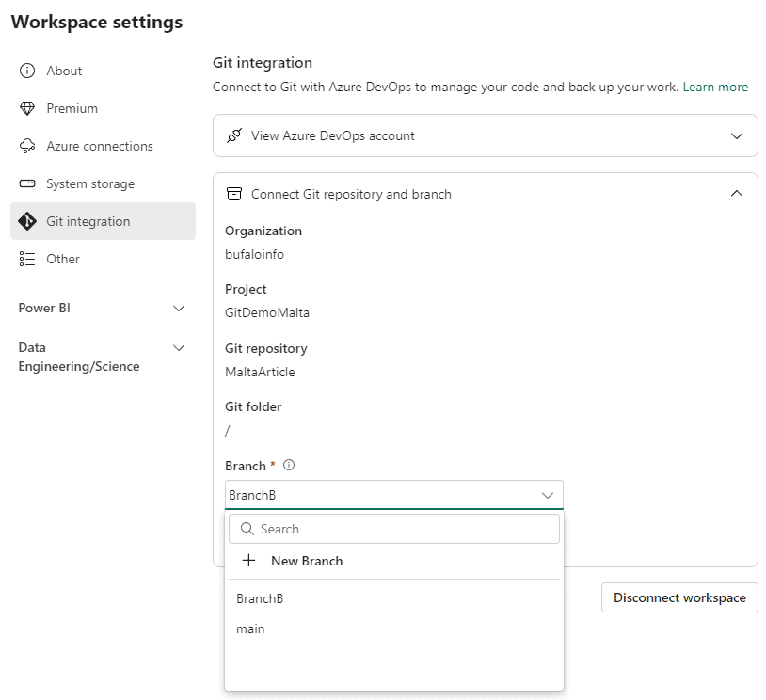Click the Learn more link

coord(715,87)
